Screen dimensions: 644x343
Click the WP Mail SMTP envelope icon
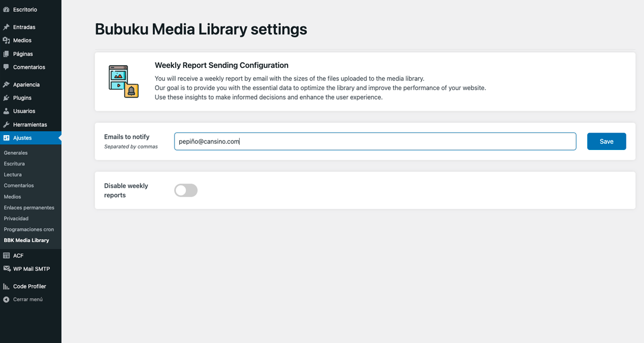[6, 269]
